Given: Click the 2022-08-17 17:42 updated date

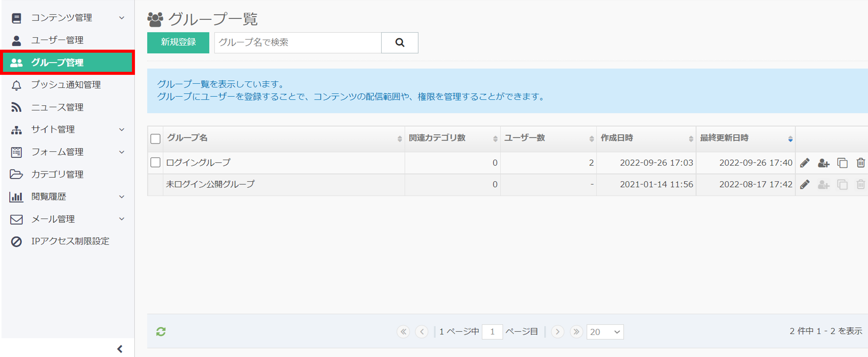Looking at the screenshot, I should [756, 184].
